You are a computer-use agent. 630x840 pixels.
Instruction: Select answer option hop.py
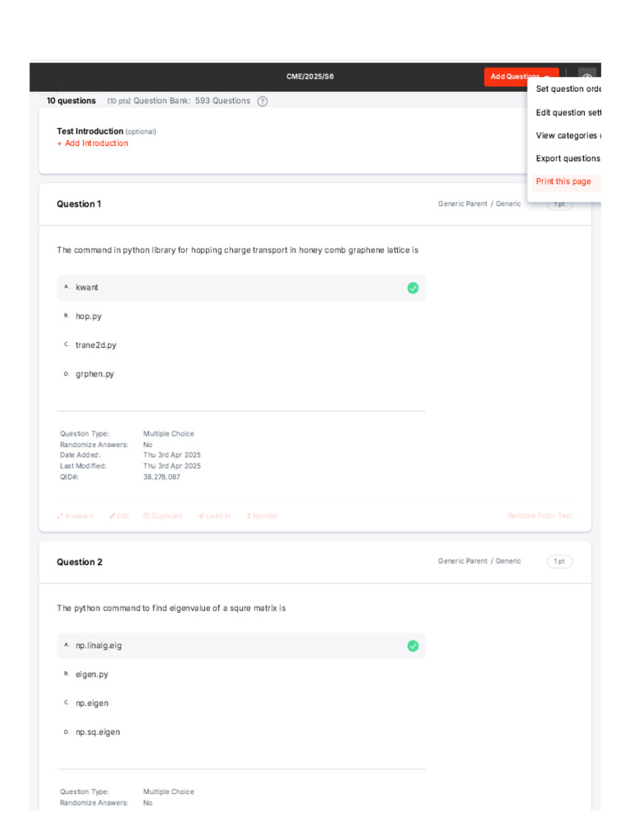tap(89, 316)
